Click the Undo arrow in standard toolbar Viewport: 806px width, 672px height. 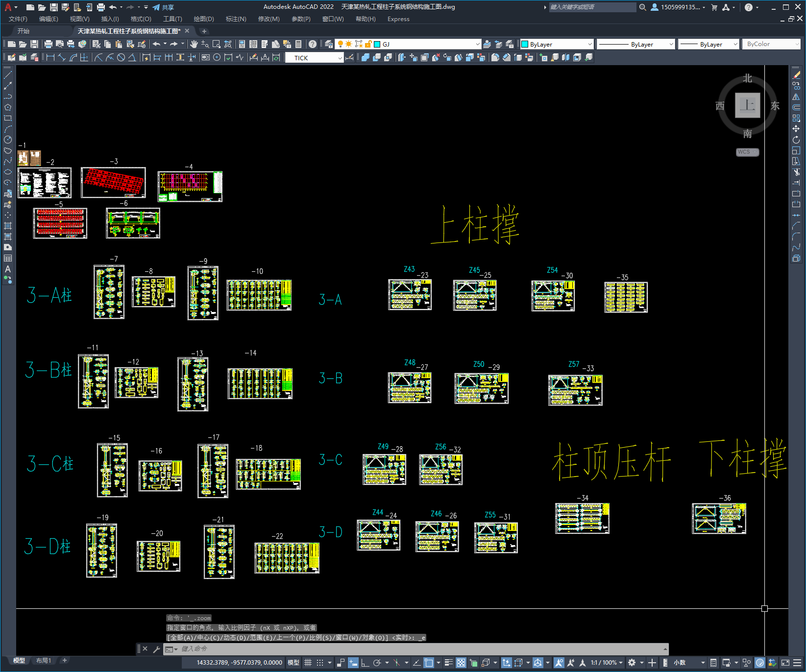tap(157, 44)
